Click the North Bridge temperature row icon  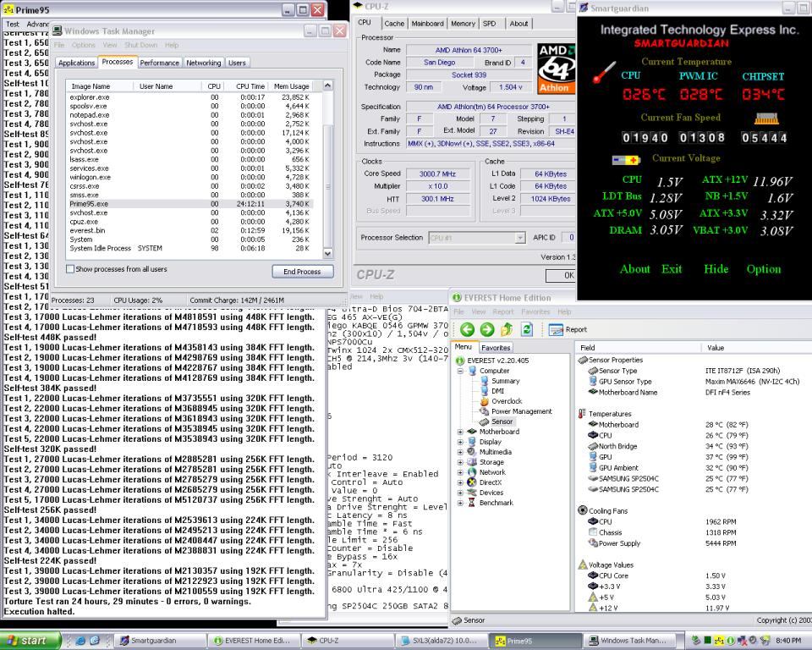[x=593, y=446]
